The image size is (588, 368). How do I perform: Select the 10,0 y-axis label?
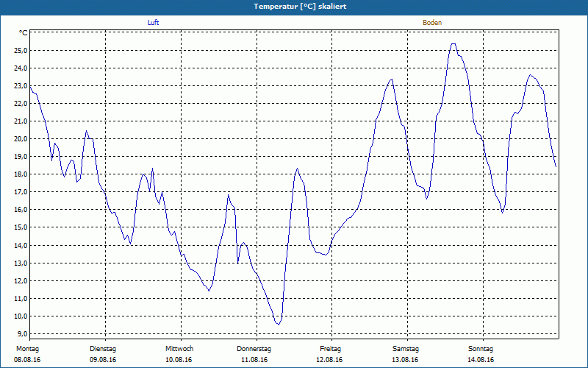(x=21, y=316)
